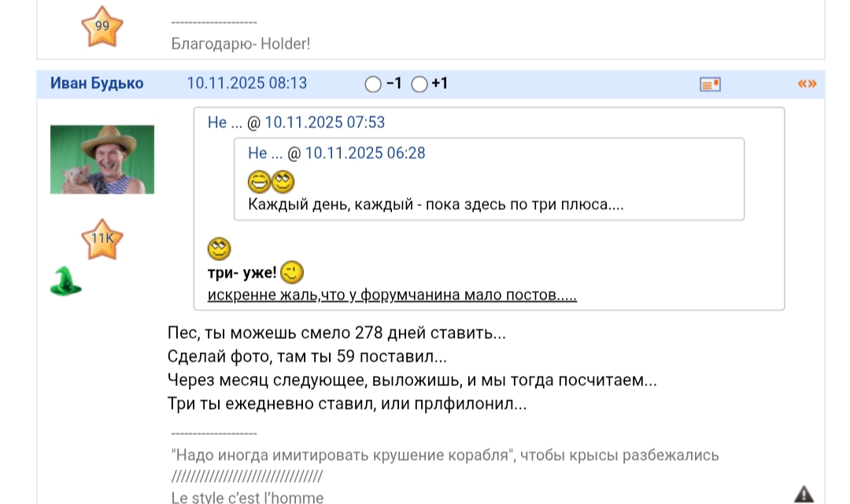Image resolution: width=850 pixels, height=504 pixels.
Task: Click the line 'Сделай фото, там ты 59 поставил...'
Action: tap(308, 356)
